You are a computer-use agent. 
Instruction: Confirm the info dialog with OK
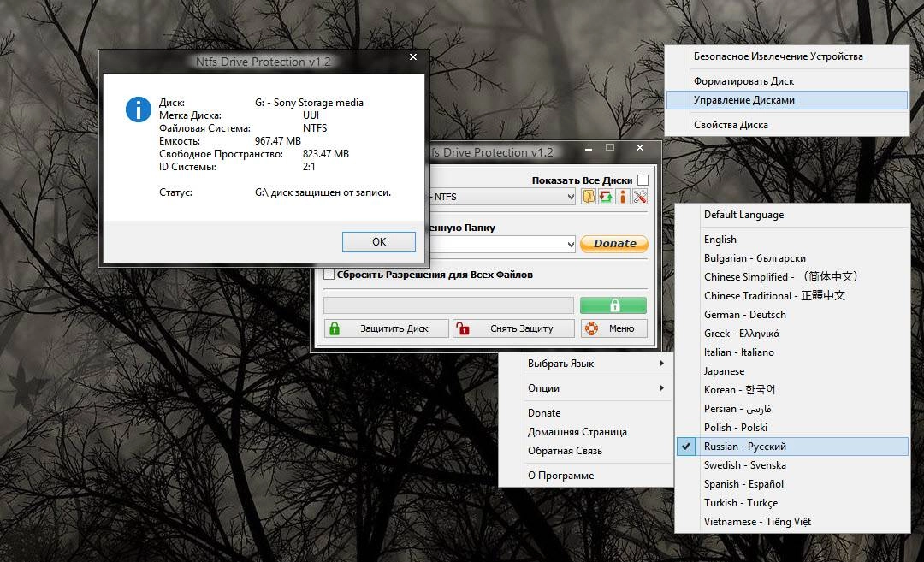point(379,241)
